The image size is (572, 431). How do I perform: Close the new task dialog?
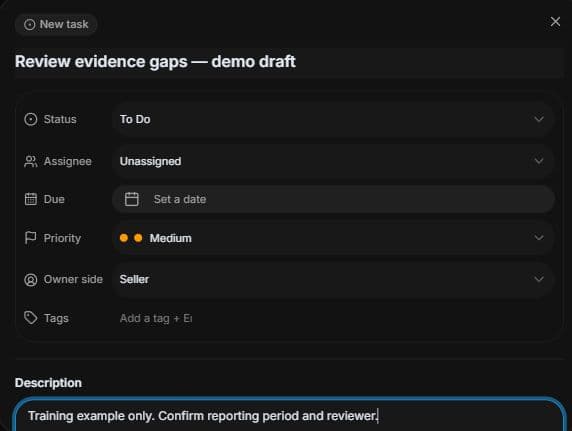pos(555,22)
